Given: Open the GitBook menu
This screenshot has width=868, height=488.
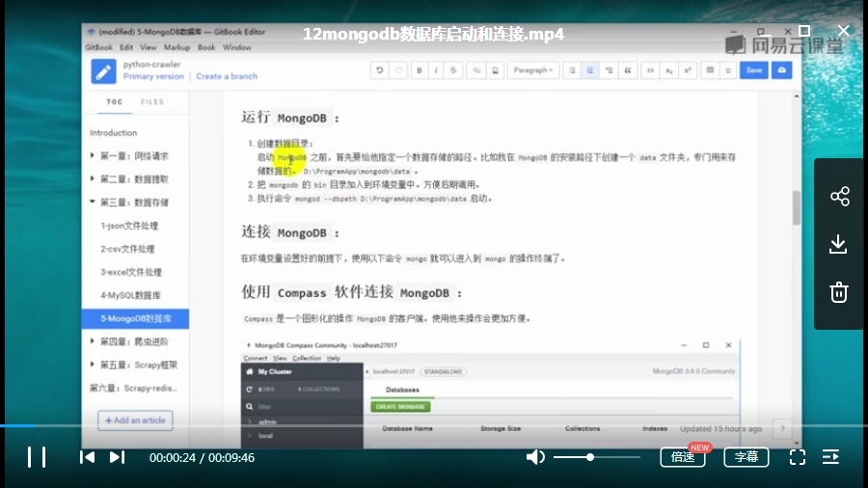Looking at the screenshot, I should [x=98, y=47].
